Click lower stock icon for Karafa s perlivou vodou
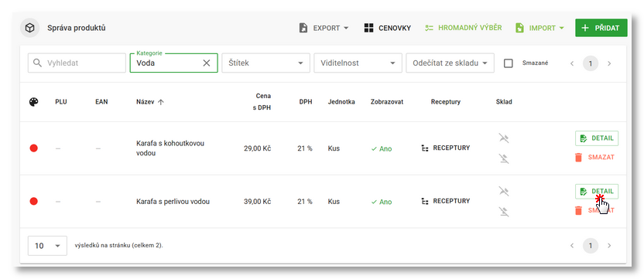This screenshot has width=644, height=279. [x=504, y=211]
